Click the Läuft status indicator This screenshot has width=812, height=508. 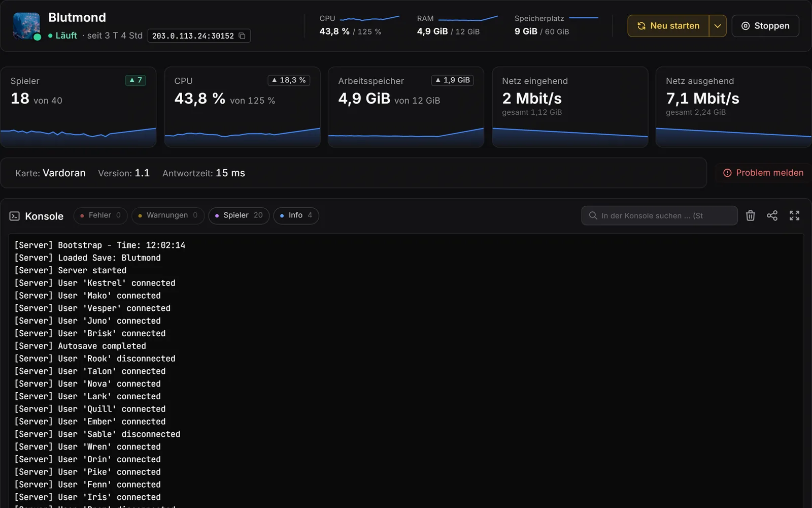(62, 36)
